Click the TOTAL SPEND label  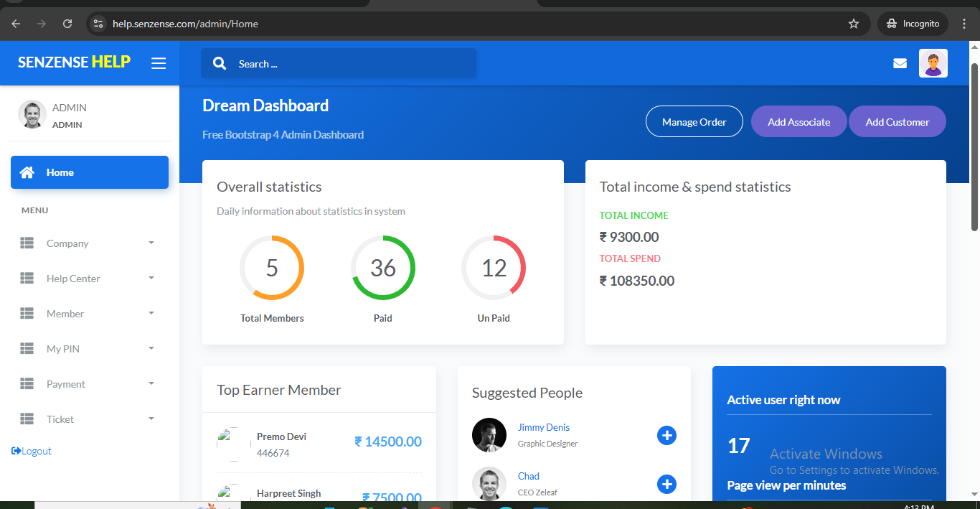(630, 258)
